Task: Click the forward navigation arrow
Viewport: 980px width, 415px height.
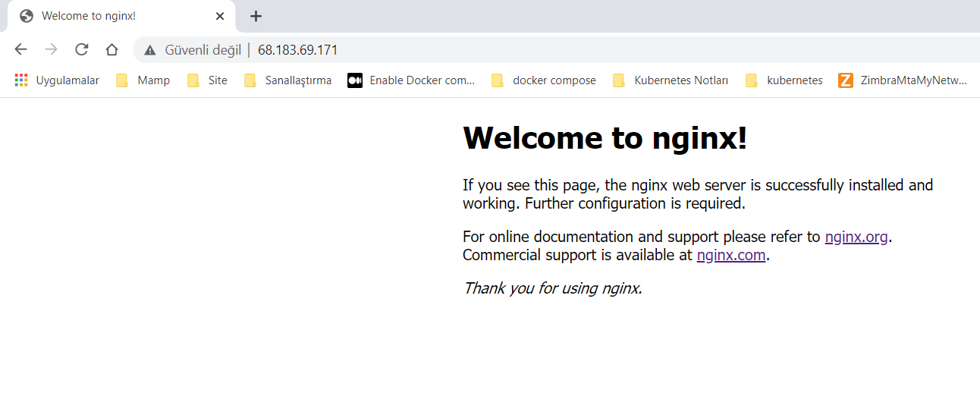Action: click(51, 49)
